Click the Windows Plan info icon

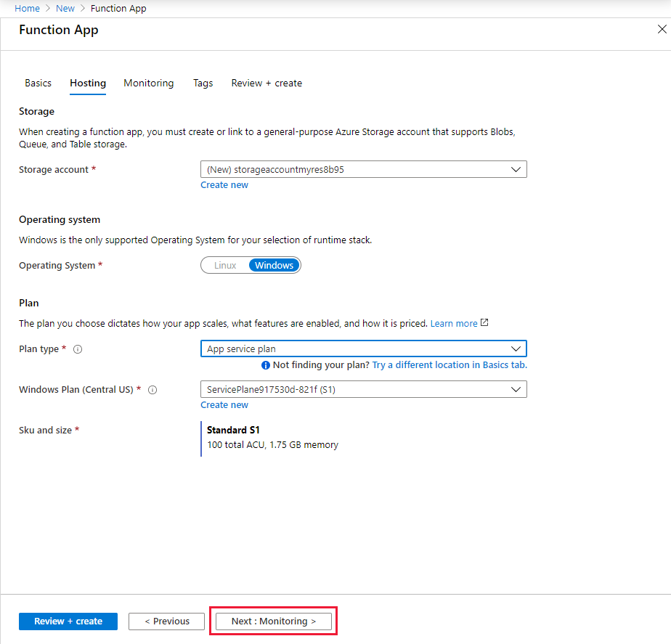[152, 390]
